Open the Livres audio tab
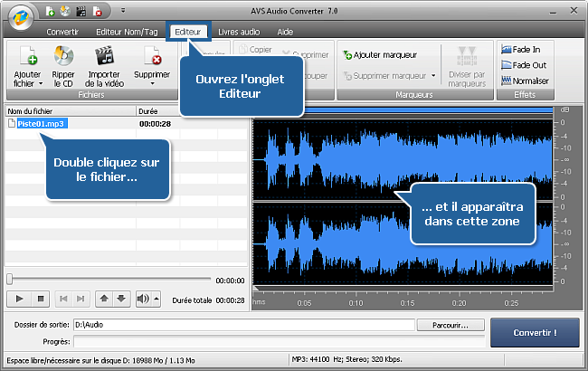The height and width of the screenshot is (371, 588). (x=240, y=31)
